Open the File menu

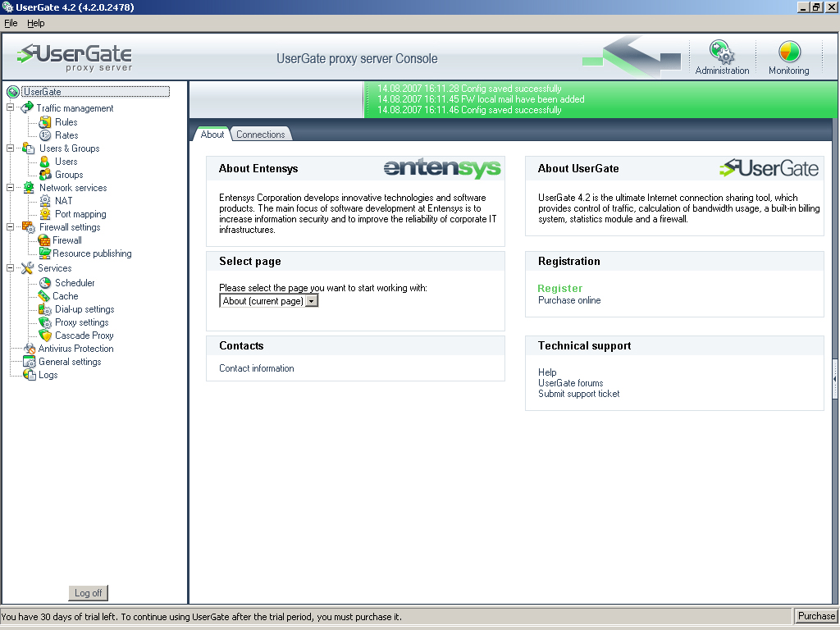coord(11,23)
